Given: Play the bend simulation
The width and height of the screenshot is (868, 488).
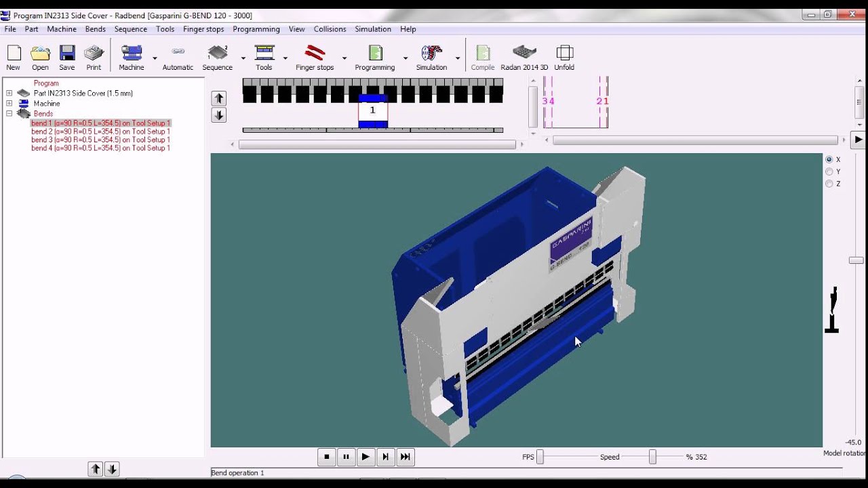Looking at the screenshot, I should 366,457.
